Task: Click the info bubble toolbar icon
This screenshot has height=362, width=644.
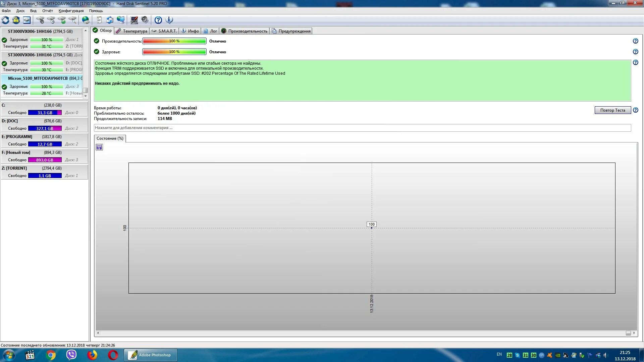Action: pyautogui.click(x=169, y=20)
